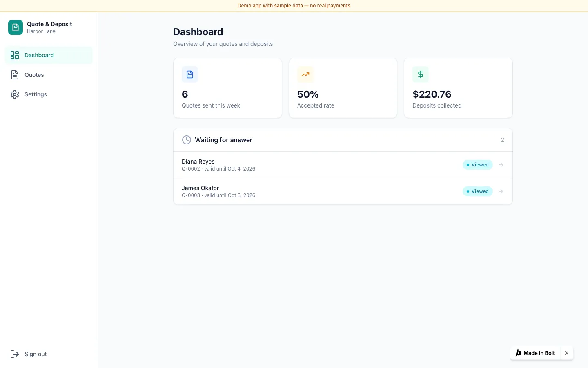
Task: Click the arrow on Diana Reyes row
Action: [501, 165]
